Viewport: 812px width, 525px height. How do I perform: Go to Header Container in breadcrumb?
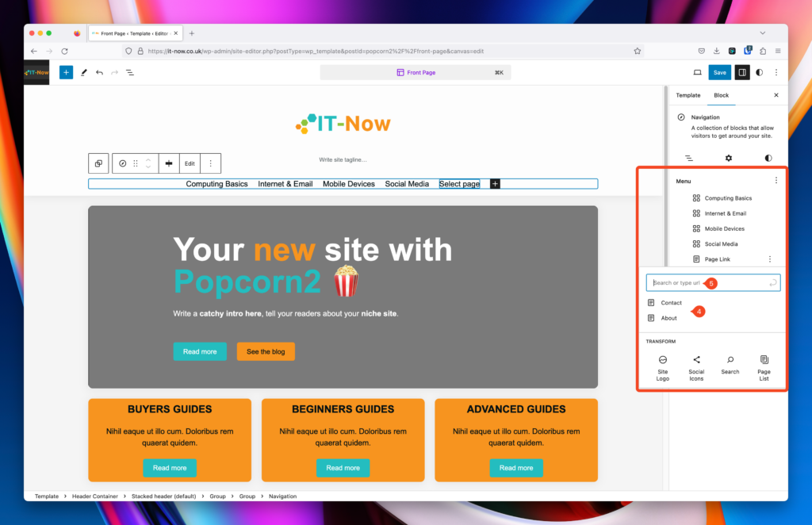pos(95,496)
